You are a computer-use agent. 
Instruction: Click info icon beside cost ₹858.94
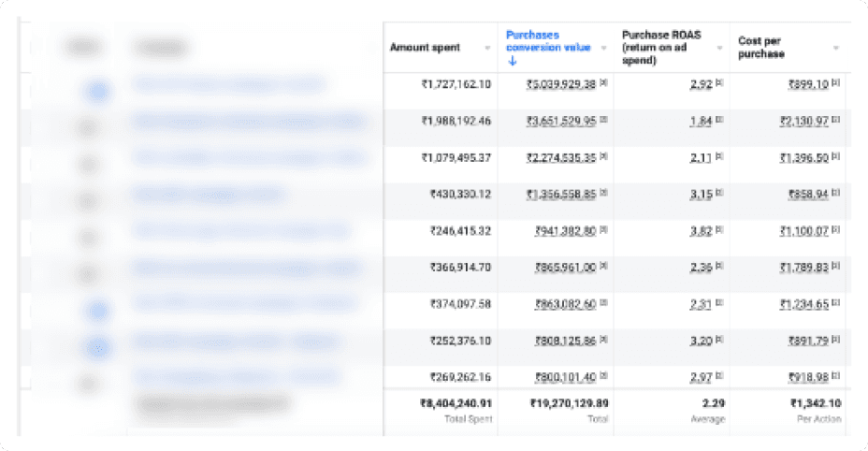coord(836,193)
